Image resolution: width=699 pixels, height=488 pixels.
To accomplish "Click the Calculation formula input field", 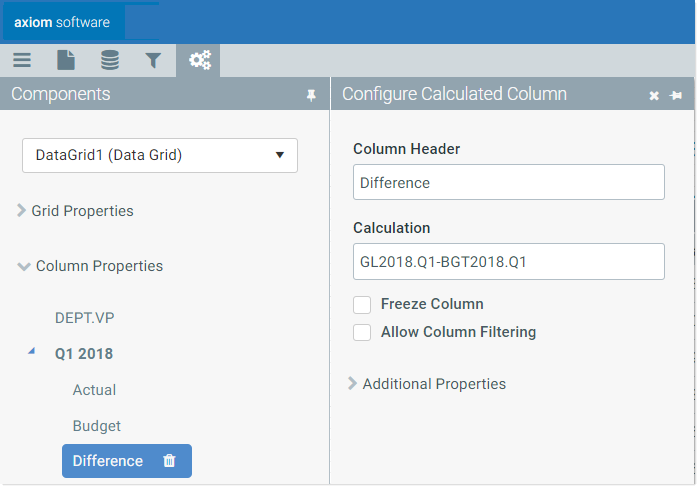I will click(509, 262).
